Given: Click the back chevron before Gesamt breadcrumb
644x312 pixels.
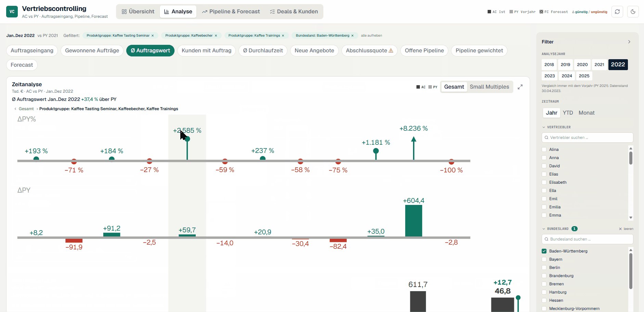Looking at the screenshot, I should coord(15,109).
